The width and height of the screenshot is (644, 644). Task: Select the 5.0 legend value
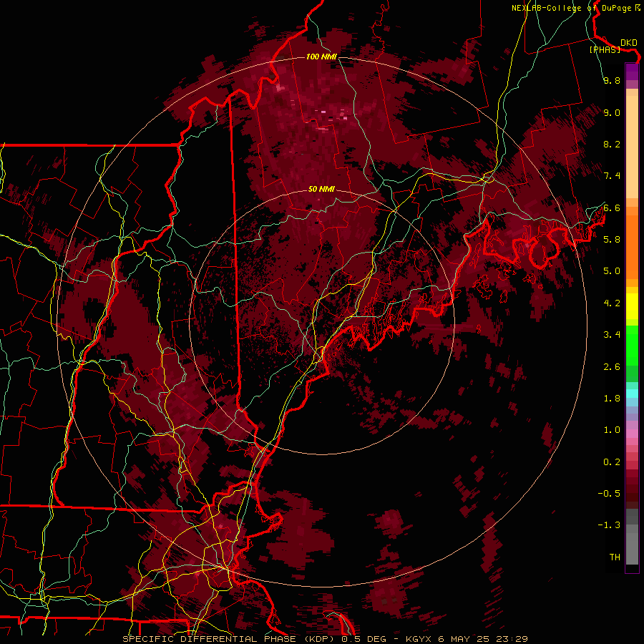pyautogui.click(x=612, y=271)
